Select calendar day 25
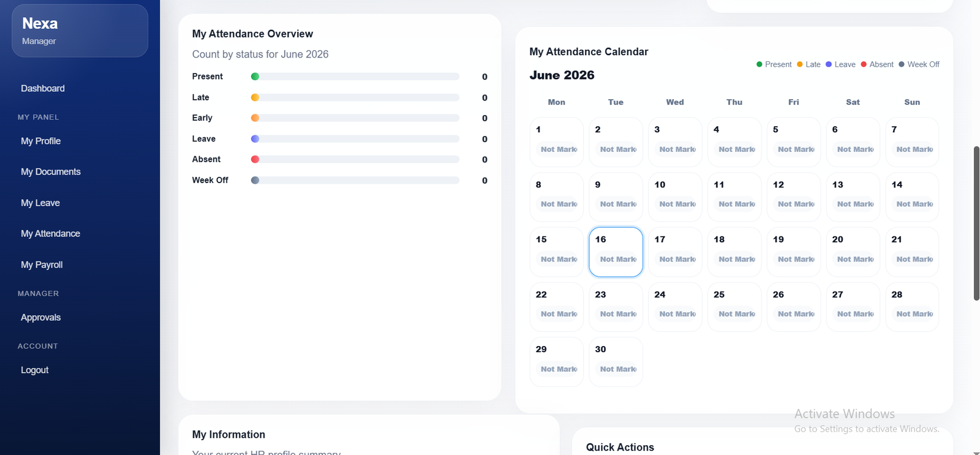This screenshot has width=980, height=455. click(x=734, y=307)
